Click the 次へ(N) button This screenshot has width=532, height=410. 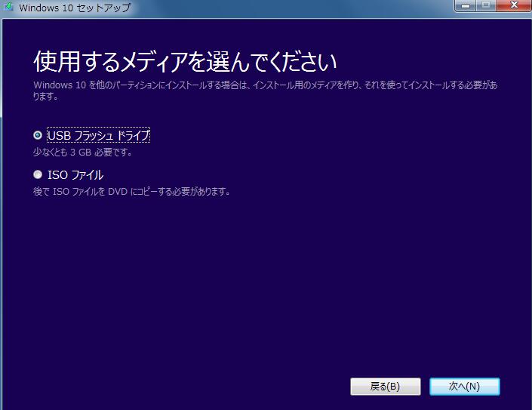tap(465, 387)
